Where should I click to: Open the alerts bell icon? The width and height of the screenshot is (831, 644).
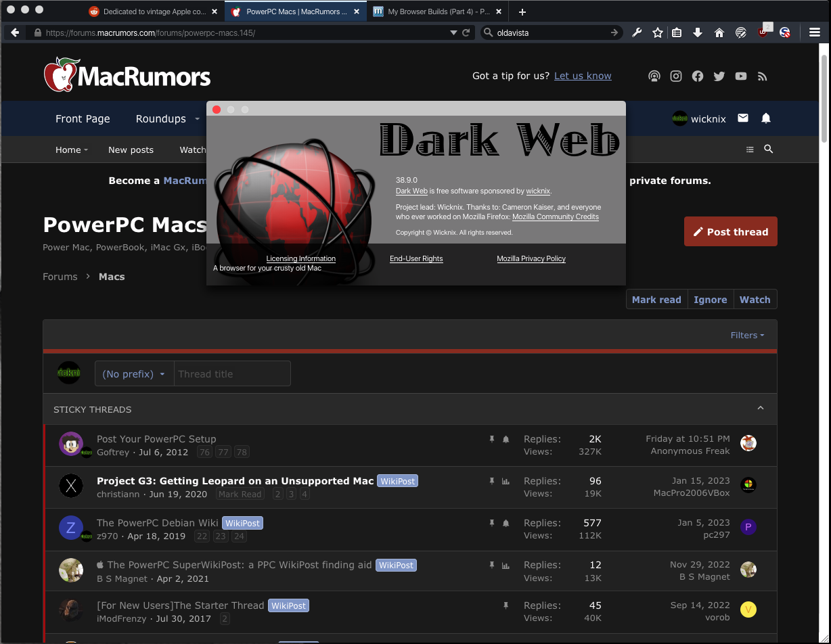(x=766, y=118)
